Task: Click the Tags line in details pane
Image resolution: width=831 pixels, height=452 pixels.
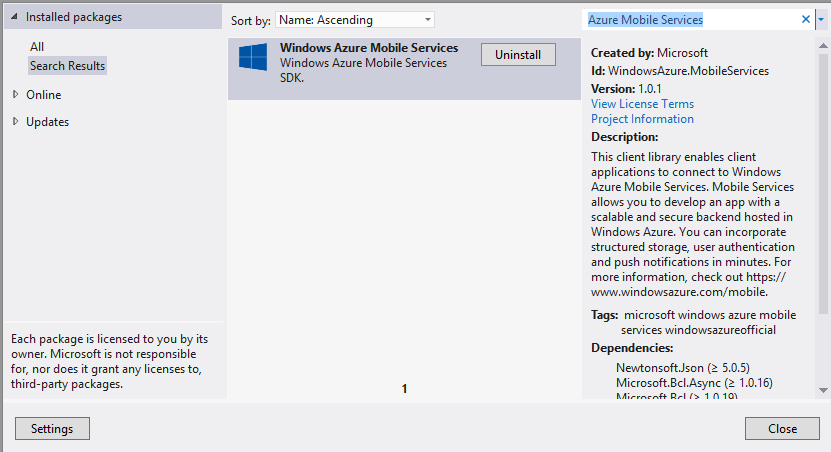Action: [x=694, y=322]
